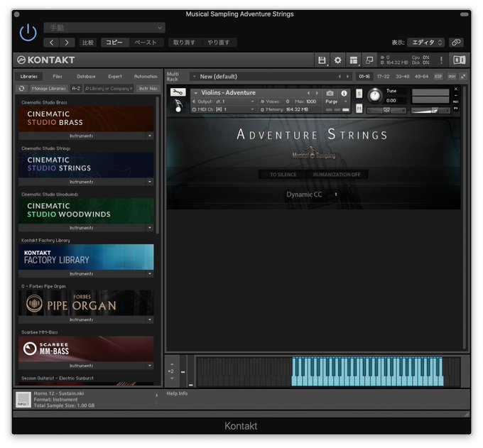Click the Dynamic CC value field

coord(336,195)
